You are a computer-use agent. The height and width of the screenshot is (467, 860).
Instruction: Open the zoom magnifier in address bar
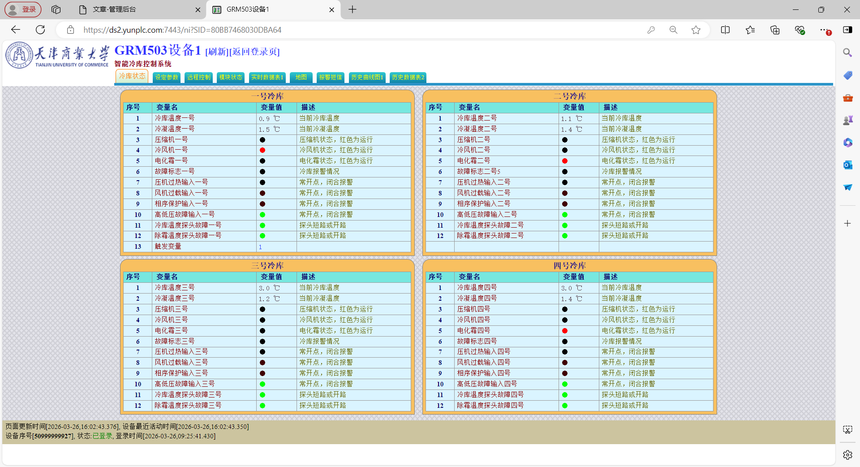[673, 30]
